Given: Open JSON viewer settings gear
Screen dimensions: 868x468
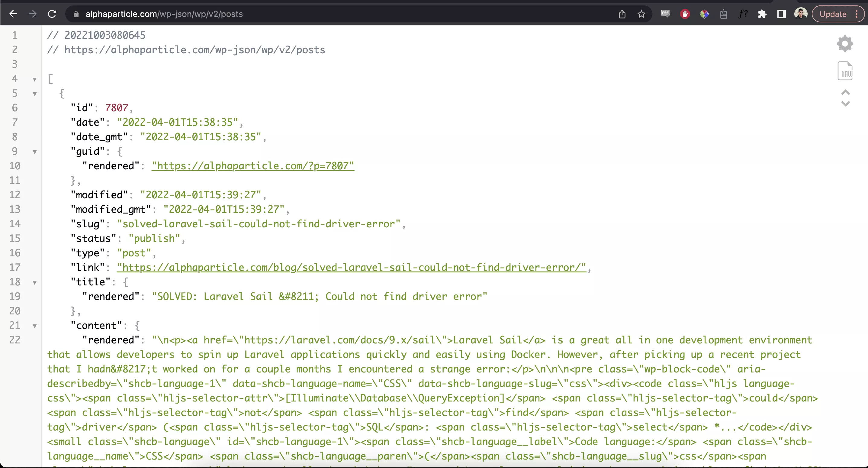Looking at the screenshot, I should click(845, 44).
